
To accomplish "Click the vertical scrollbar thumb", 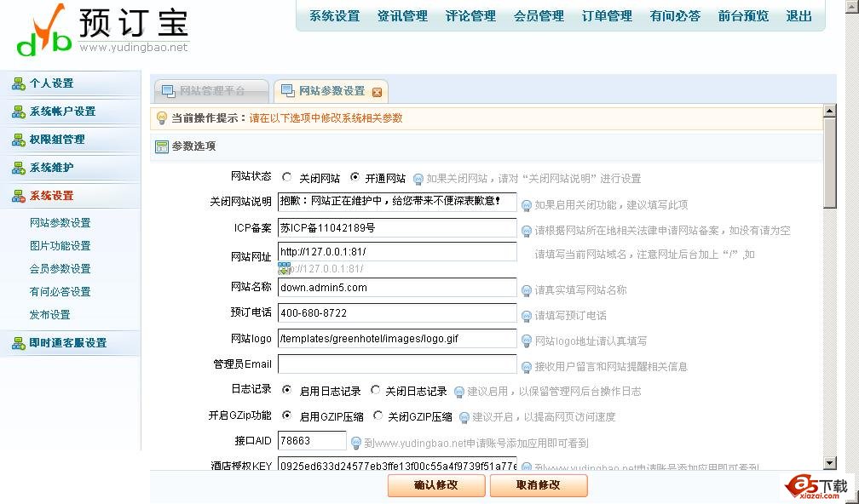I will pos(829,163).
